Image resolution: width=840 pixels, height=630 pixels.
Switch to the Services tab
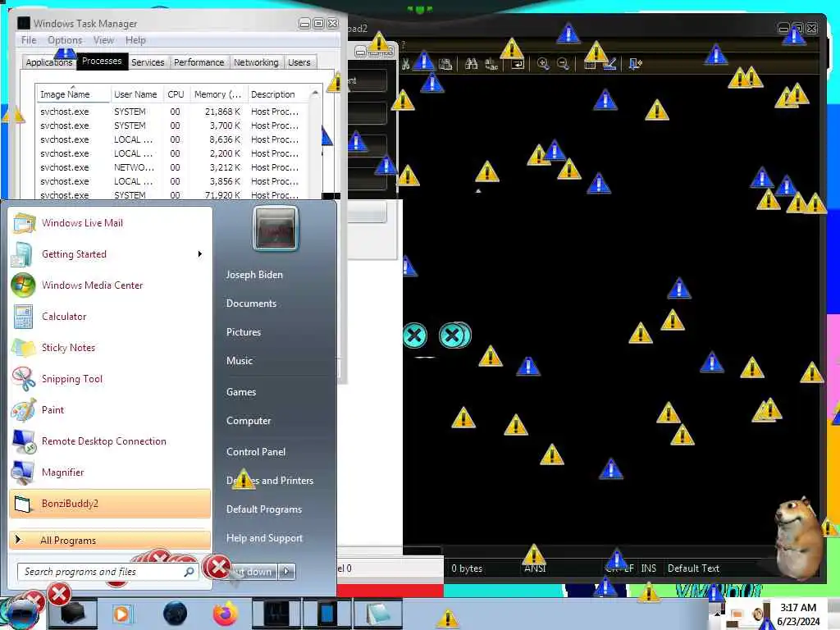[x=148, y=62]
